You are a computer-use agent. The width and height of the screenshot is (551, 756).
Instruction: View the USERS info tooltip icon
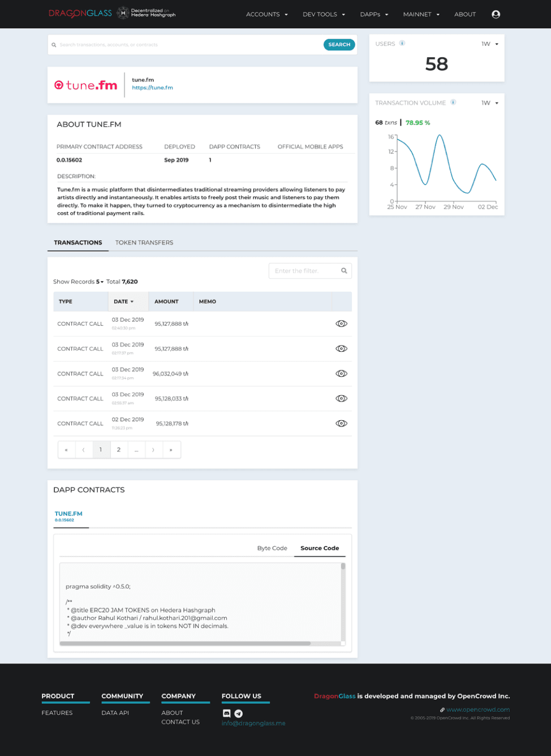[x=402, y=43]
